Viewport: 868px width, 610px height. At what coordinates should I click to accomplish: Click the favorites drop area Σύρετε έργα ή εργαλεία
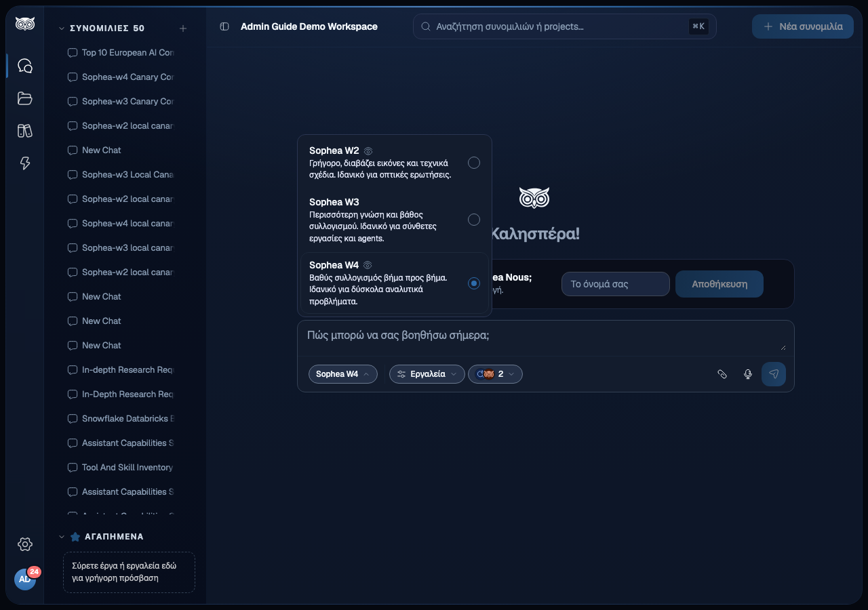[129, 572]
